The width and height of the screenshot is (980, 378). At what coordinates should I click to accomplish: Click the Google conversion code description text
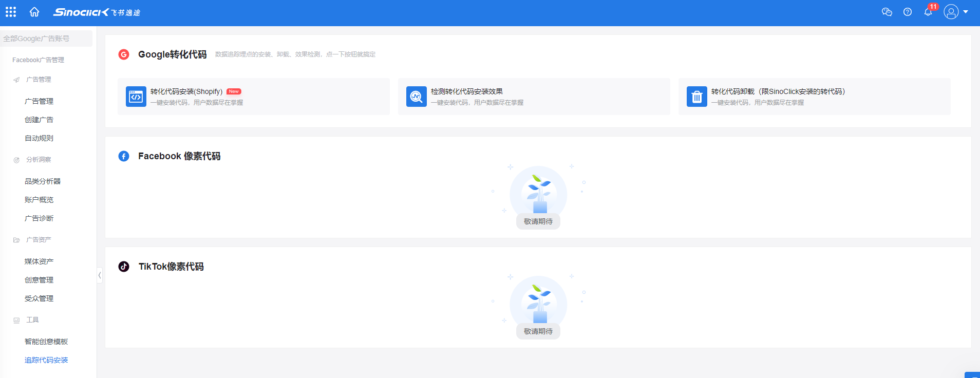tap(295, 54)
